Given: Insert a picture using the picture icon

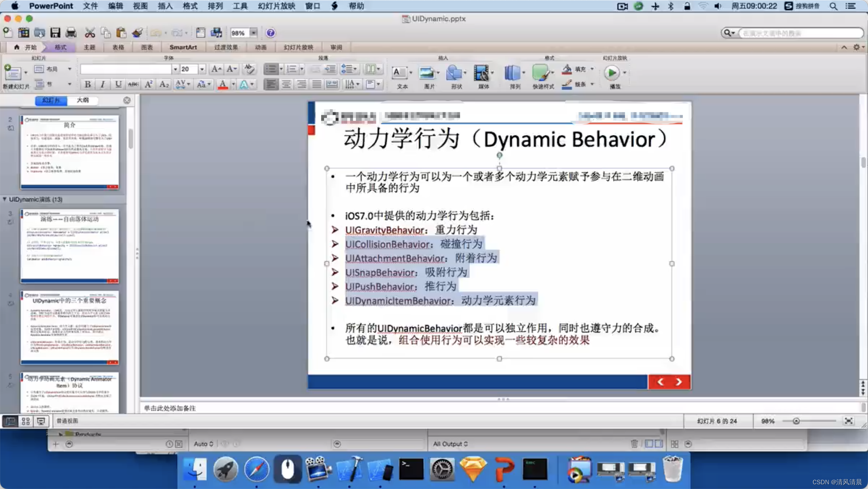Looking at the screenshot, I should (x=427, y=73).
